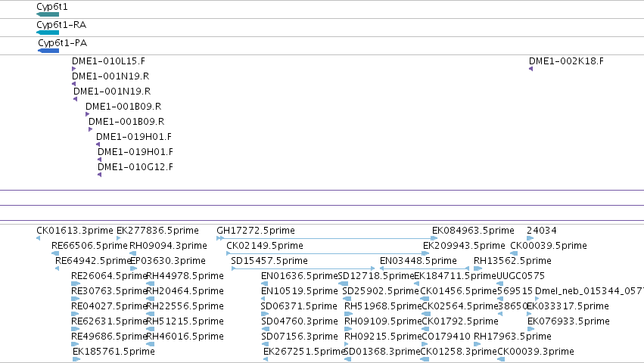The height and width of the screenshot is (363, 644).
Task: Click the Cyp6t1 gene label
Action: click(52, 7)
